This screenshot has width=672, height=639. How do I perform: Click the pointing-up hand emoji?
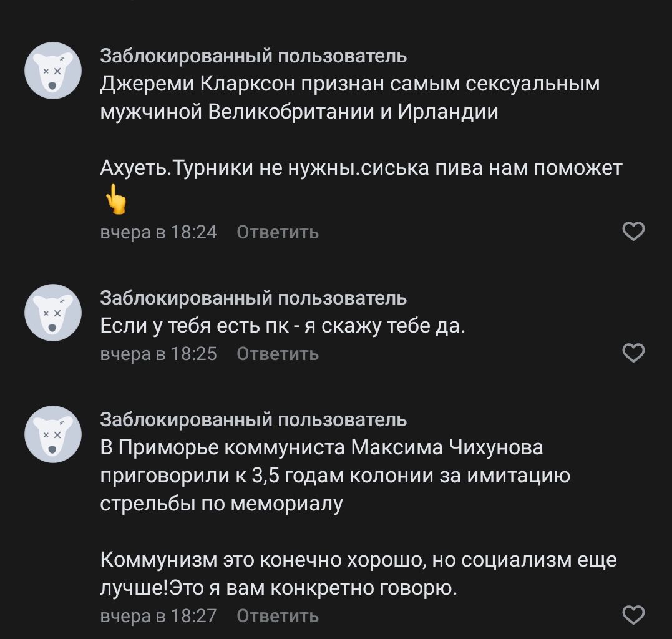click(115, 199)
